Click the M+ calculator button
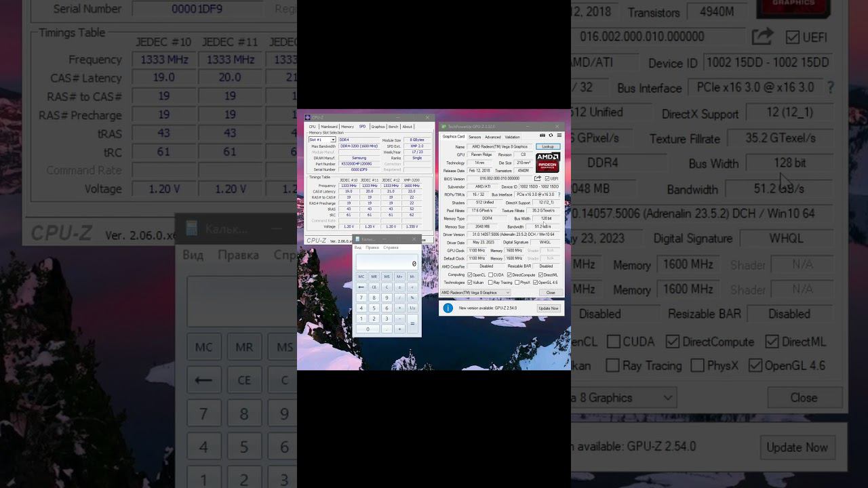 (x=399, y=277)
